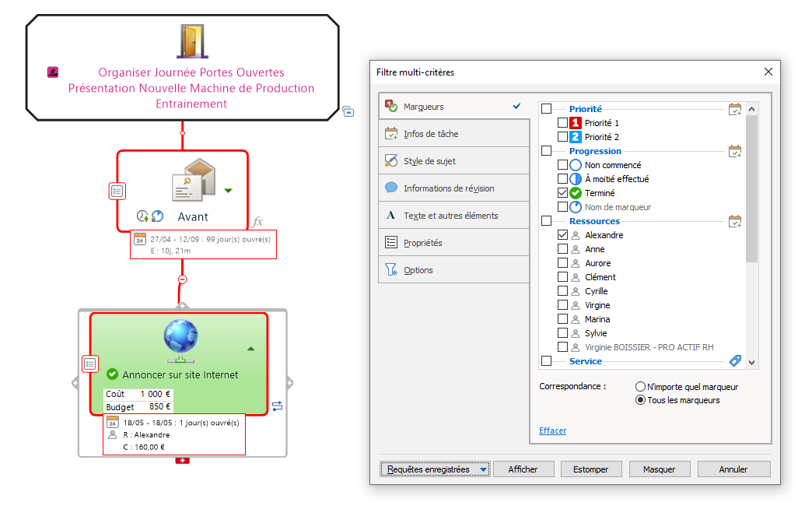The image size is (812, 527).
Task: Check the Priorité 1 checkbox
Action: click(x=562, y=123)
